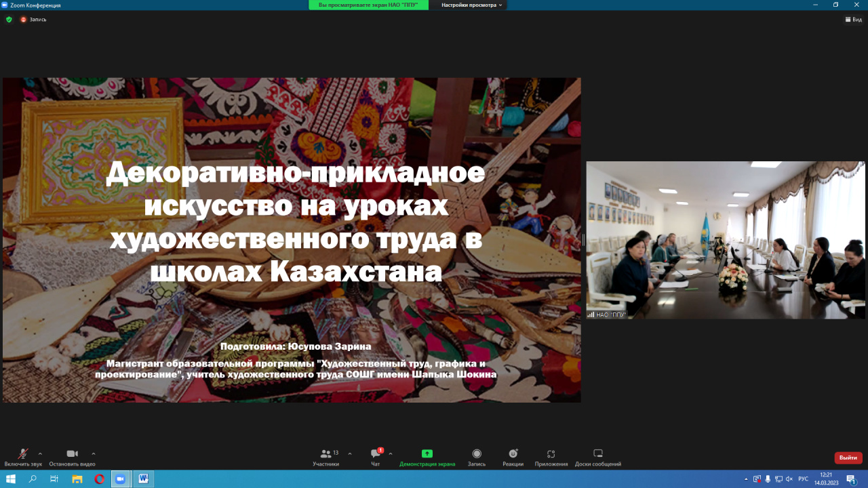The height and width of the screenshot is (488, 868).
Task: Expand video options arrow beside camera
Action: coord(94,453)
